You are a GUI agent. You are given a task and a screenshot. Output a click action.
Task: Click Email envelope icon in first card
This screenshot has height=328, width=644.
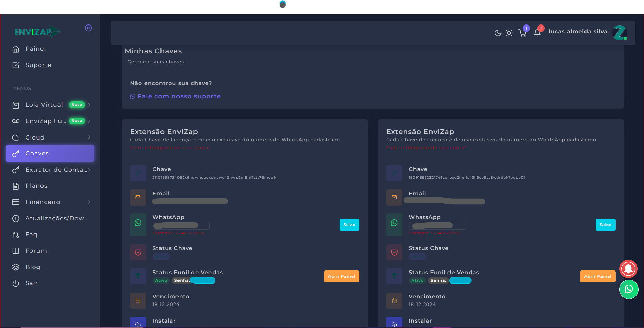pyautogui.click(x=138, y=197)
